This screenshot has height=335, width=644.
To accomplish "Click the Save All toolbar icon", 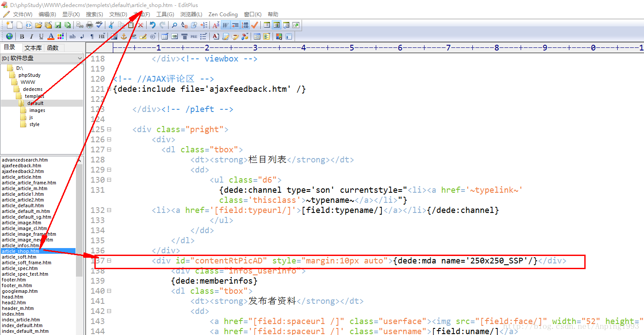I will (68, 25).
